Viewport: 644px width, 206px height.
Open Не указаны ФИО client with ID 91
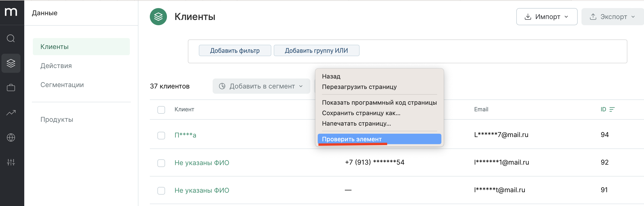(202, 190)
